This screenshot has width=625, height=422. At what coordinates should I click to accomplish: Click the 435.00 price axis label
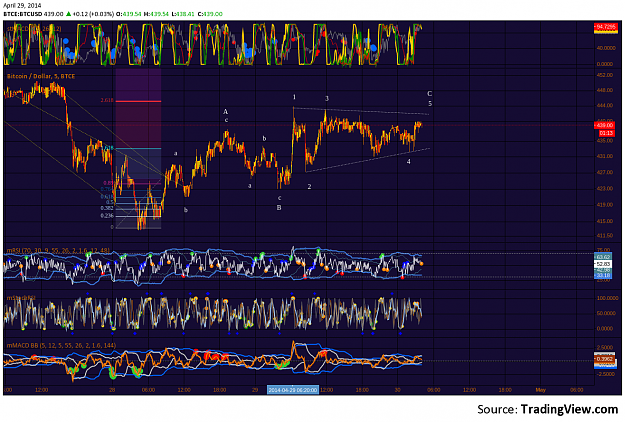(x=605, y=140)
